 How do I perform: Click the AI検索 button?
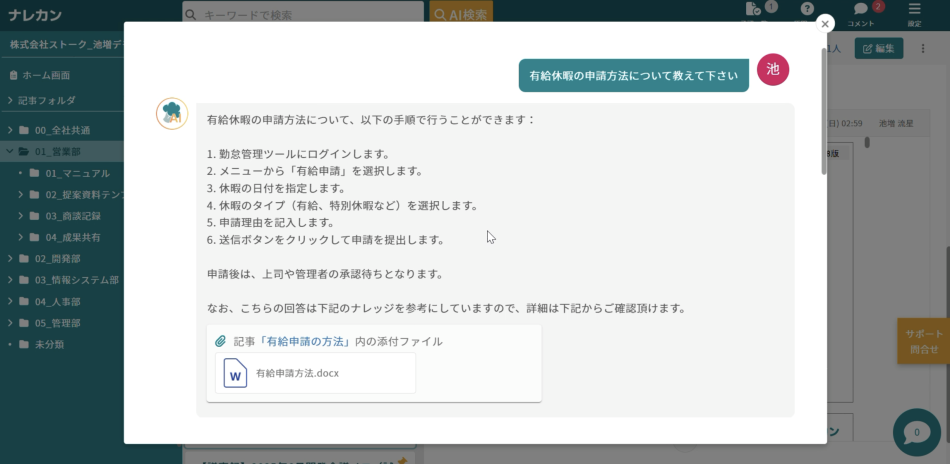(460, 15)
